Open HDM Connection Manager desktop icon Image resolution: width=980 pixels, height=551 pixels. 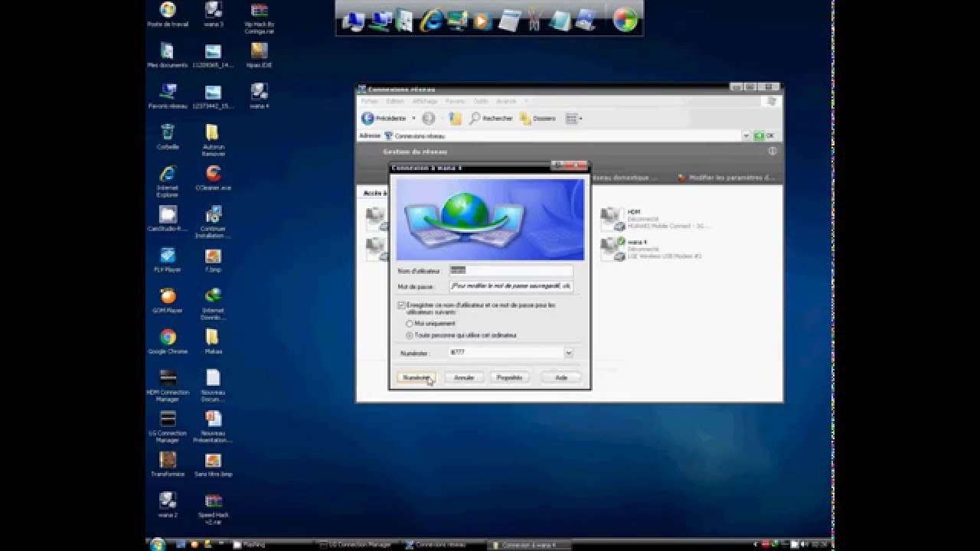[168, 386]
